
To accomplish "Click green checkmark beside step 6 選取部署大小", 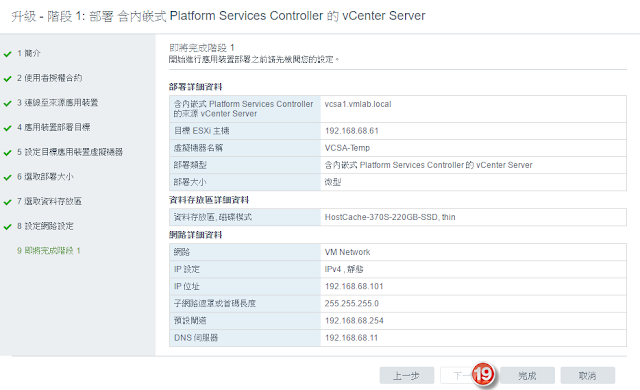I will click(7, 177).
